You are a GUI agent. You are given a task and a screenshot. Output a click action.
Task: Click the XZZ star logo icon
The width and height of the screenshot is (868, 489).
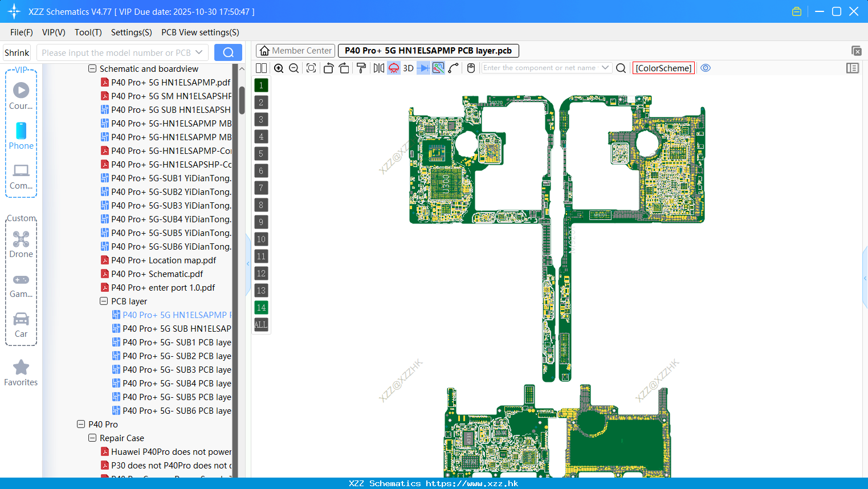tap(14, 11)
